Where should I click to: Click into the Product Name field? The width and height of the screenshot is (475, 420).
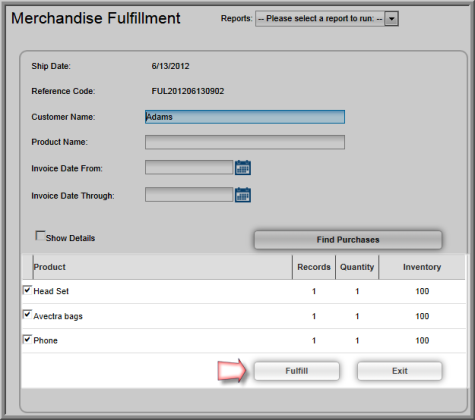(245, 142)
